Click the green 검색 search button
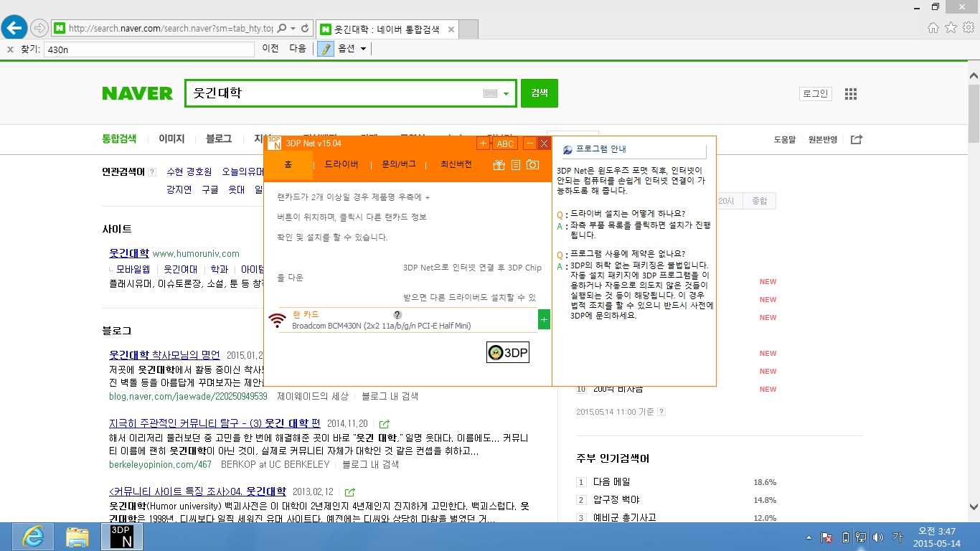Screen dimensions: 980x551 pos(539,93)
